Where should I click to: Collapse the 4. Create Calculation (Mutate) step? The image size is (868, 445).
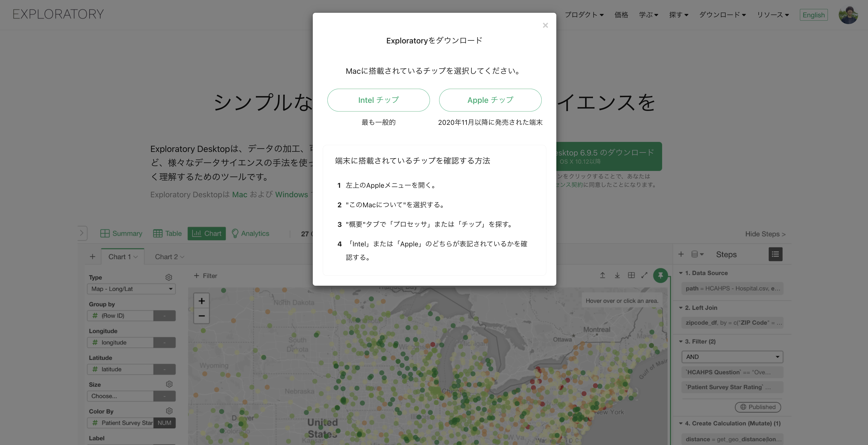point(681,423)
